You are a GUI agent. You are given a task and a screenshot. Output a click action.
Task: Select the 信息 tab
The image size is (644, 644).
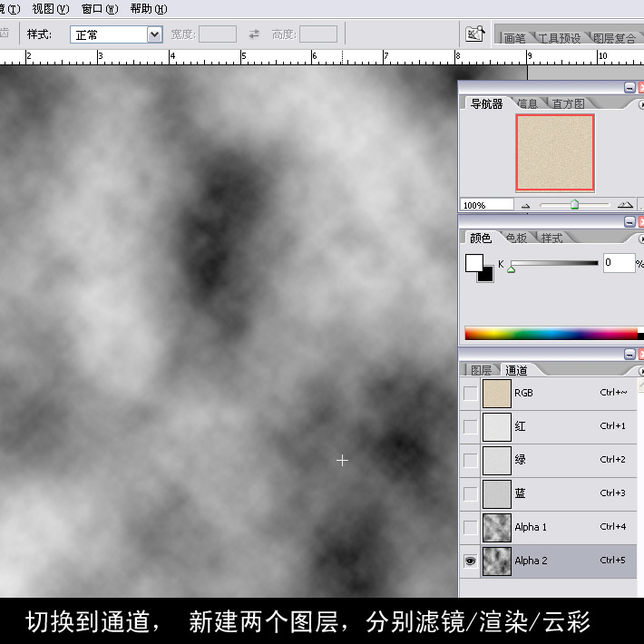527,104
